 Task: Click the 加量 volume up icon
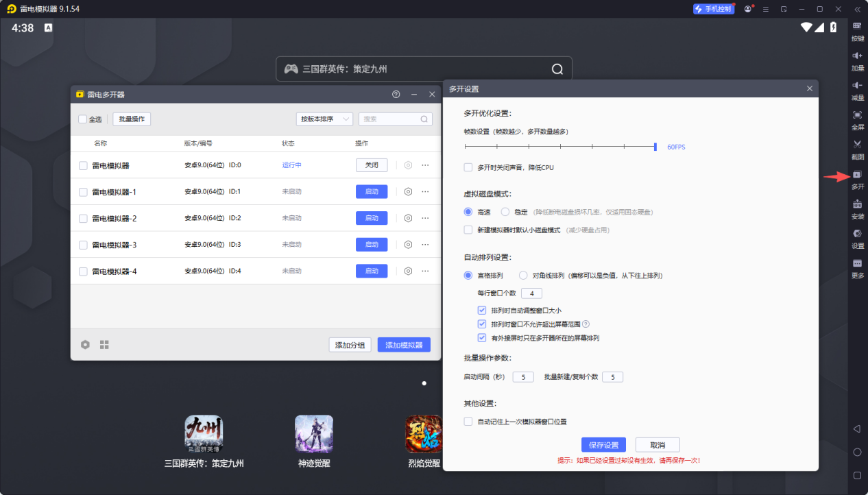857,56
